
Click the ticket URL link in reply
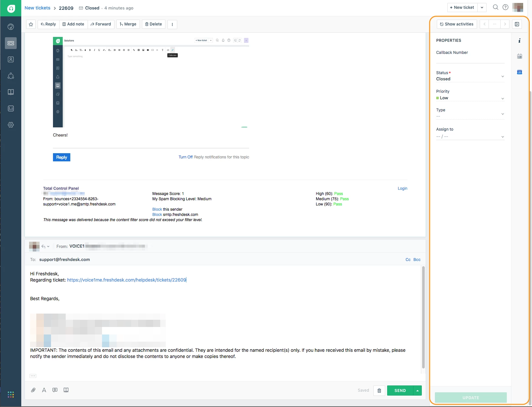[x=127, y=280]
